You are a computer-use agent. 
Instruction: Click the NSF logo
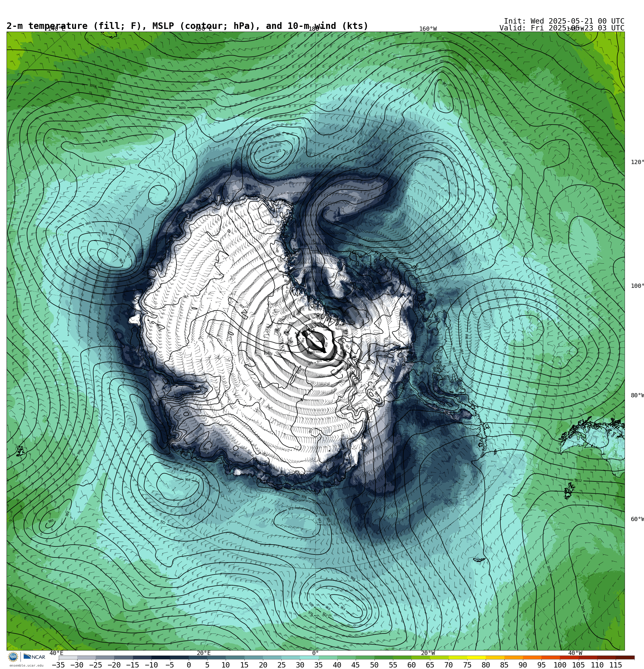point(13,657)
